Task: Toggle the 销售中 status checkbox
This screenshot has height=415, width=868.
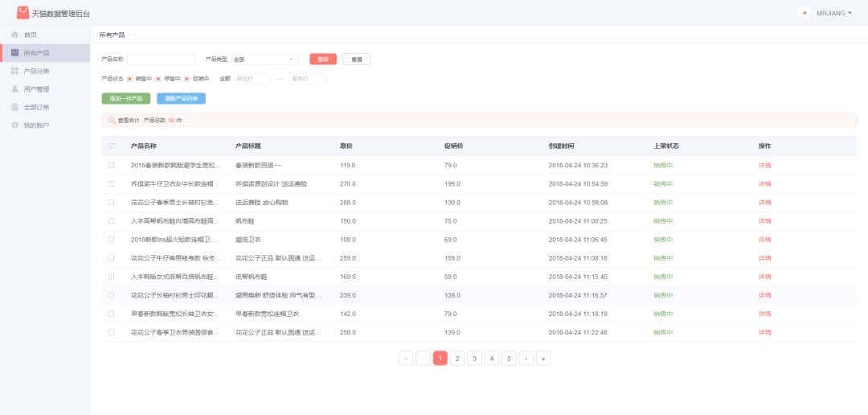Action: [x=129, y=79]
